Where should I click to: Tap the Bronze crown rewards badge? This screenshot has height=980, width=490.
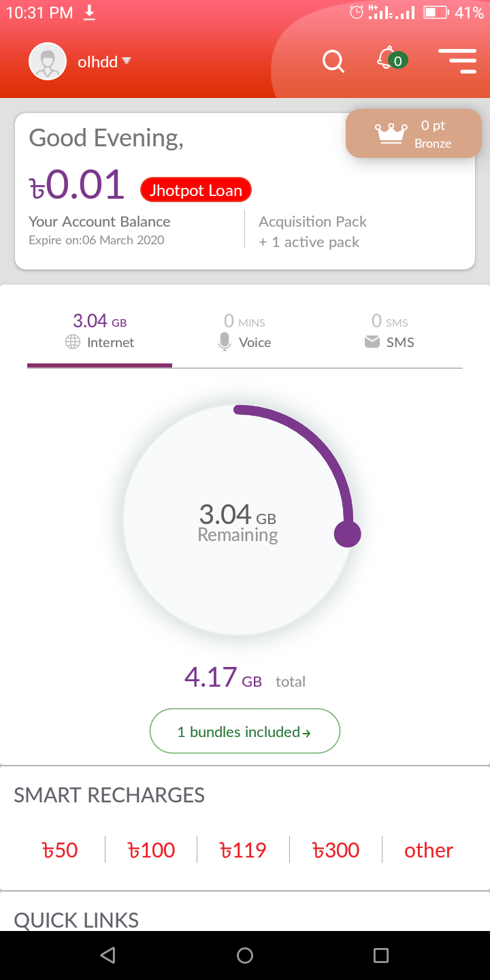click(x=413, y=134)
